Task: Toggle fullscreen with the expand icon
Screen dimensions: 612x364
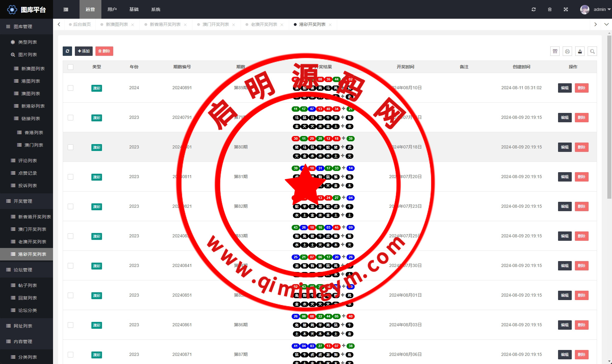Action: point(566,9)
